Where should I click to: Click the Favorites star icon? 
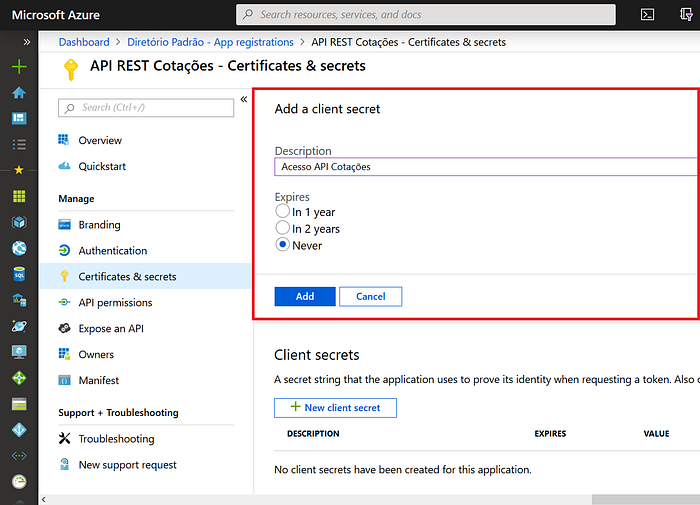[19, 170]
